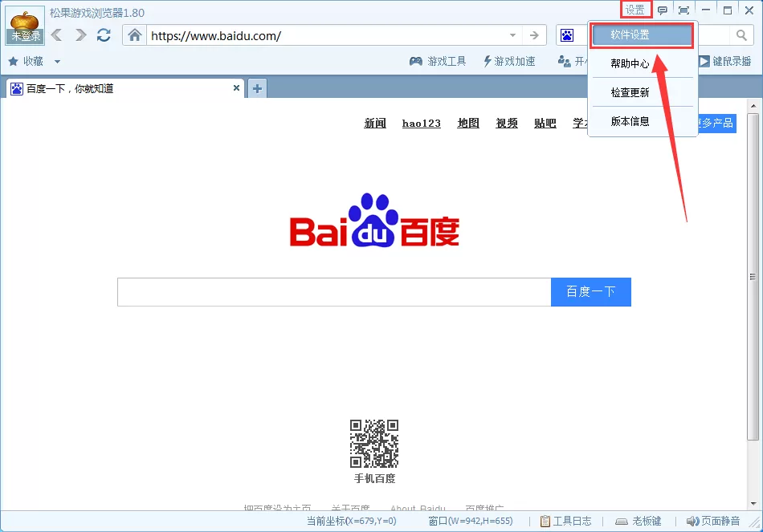Click the 更多产品 button
The height and width of the screenshot is (532, 763).
[x=716, y=123]
